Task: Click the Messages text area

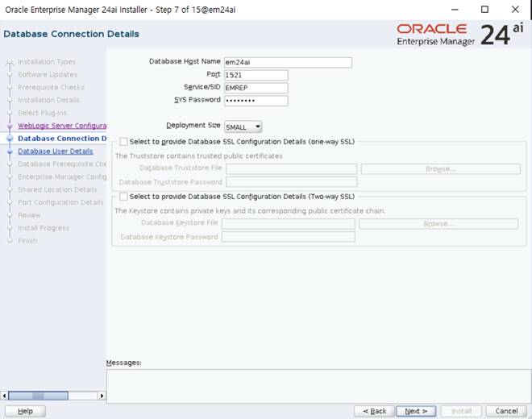Action: 318,387
